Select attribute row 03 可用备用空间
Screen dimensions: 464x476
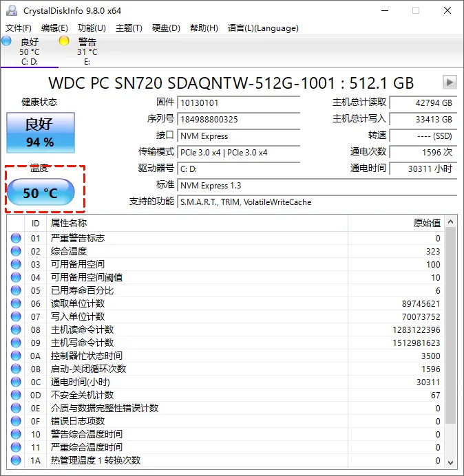[226, 264]
